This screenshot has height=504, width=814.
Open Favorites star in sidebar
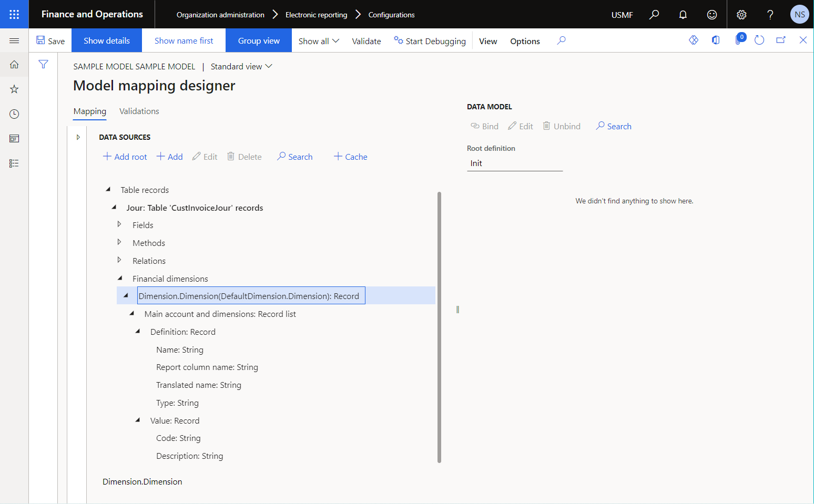[14, 89]
